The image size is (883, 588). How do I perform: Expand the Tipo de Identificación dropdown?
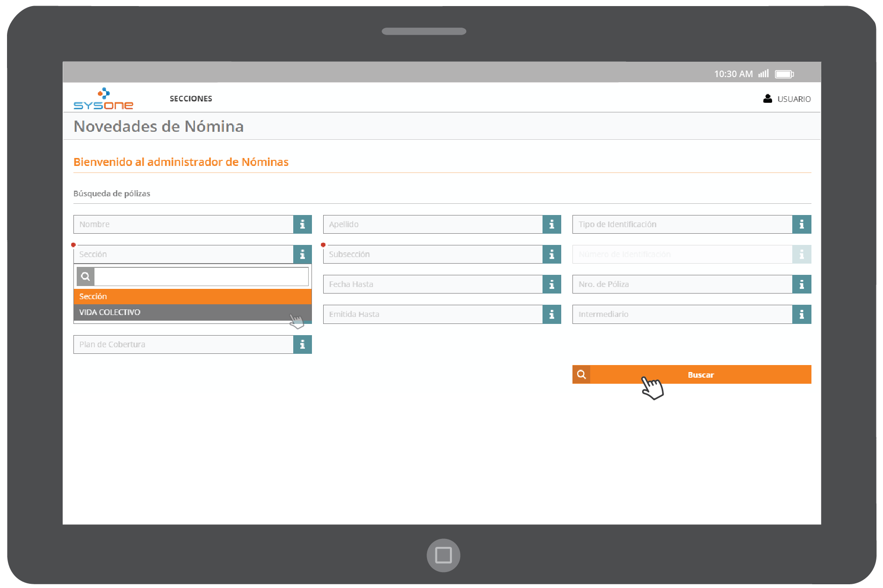(682, 224)
